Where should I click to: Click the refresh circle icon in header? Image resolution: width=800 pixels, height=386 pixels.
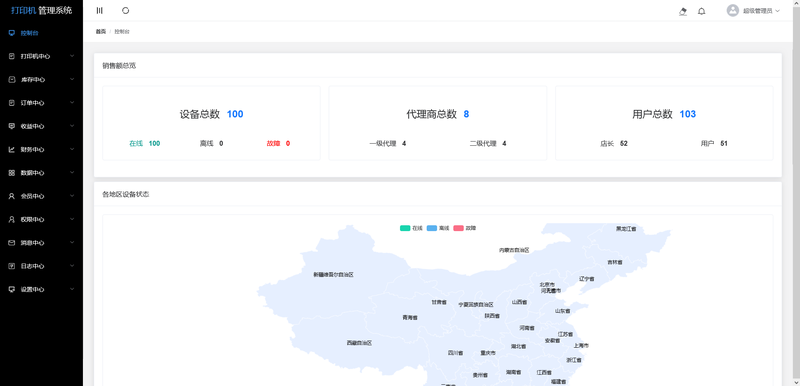click(126, 11)
